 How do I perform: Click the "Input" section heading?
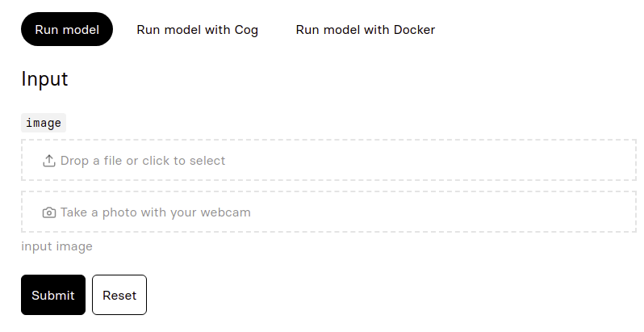tap(44, 79)
